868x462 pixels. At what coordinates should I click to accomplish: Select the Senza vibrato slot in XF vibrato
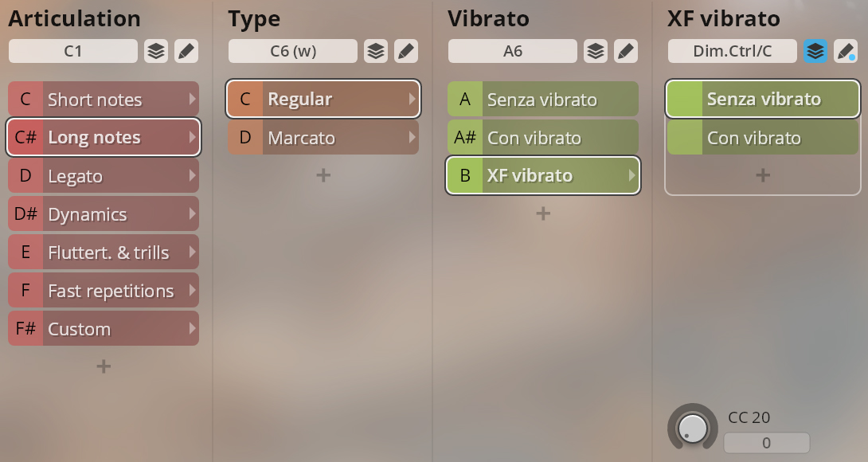point(763,99)
